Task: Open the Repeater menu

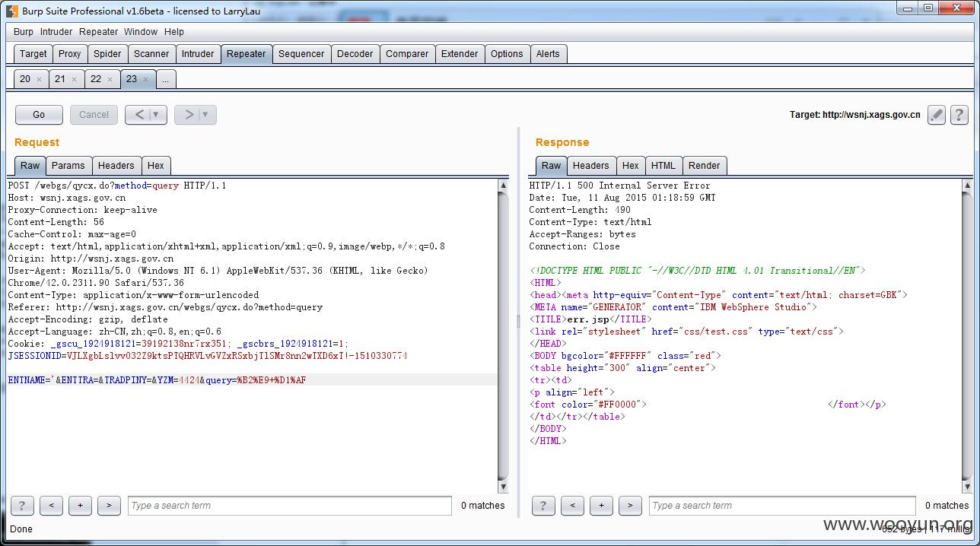Action: coord(99,32)
